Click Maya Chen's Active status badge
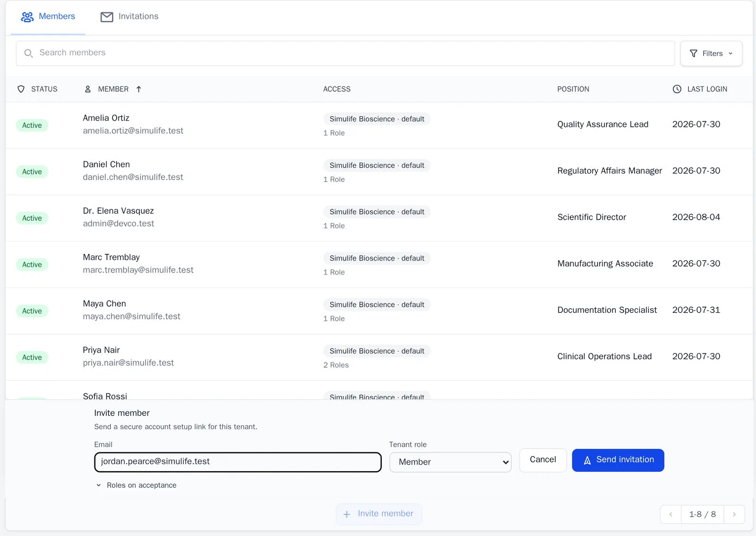756x536 pixels. point(32,311)
